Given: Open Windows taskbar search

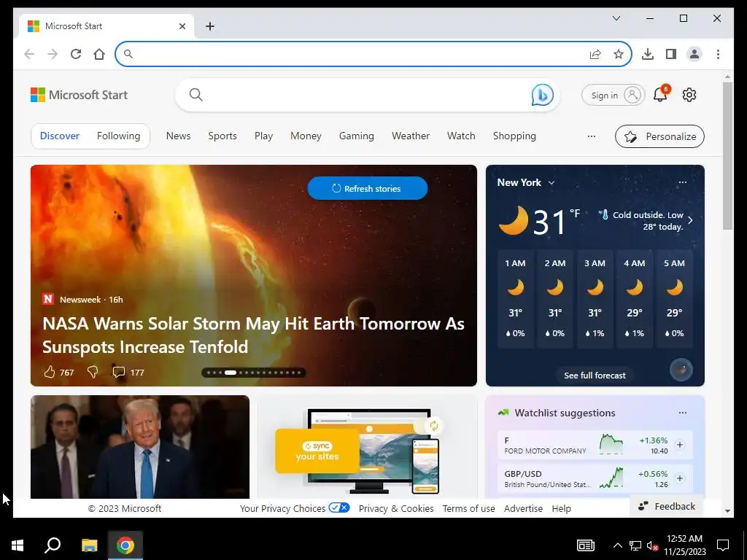Looking at the screenshot, I should click(53, 545).
